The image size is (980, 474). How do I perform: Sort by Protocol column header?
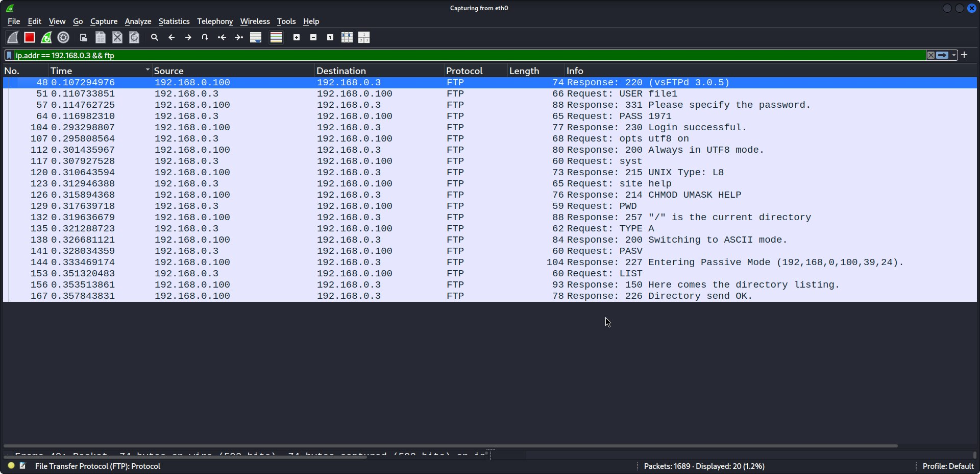[x=476, y=70]
